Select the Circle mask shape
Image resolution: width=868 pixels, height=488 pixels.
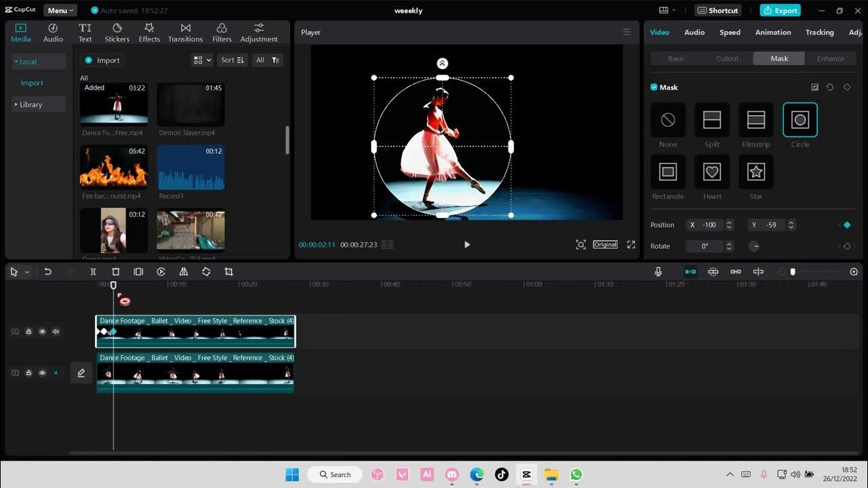[x=800, y=120]
